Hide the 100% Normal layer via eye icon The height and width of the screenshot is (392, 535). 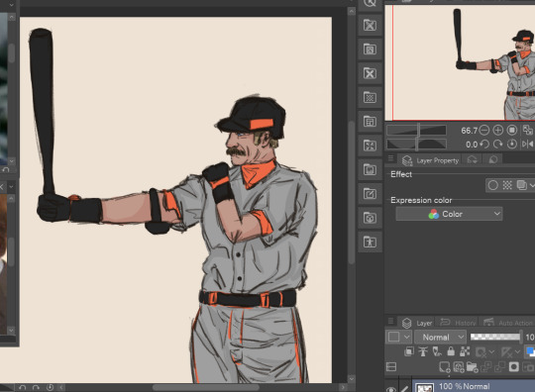[391, 389]
